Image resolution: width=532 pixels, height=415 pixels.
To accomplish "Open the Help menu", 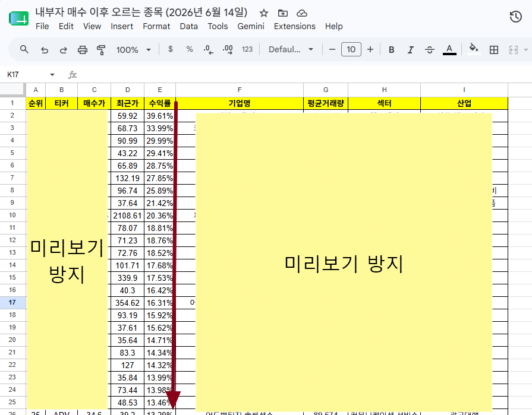I will pyautogui.click(x=333, y=27).
